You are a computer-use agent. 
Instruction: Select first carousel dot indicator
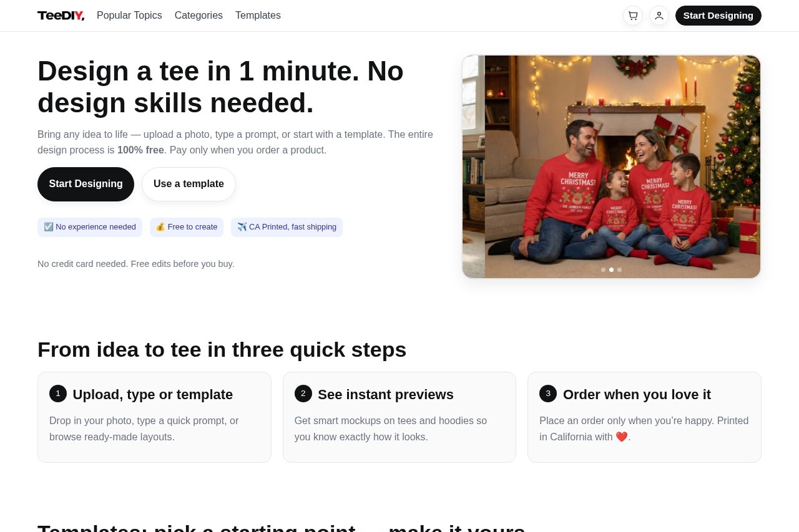tap(603, 270)
